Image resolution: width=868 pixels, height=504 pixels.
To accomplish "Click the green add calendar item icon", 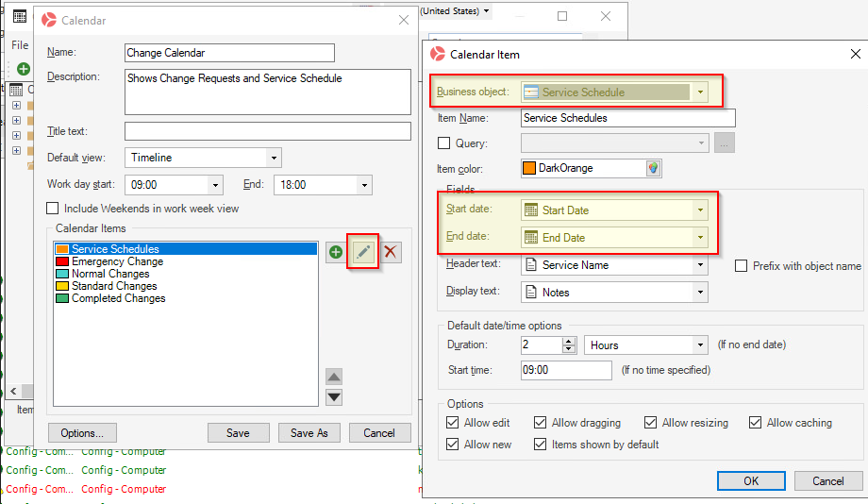I will 335,252.
